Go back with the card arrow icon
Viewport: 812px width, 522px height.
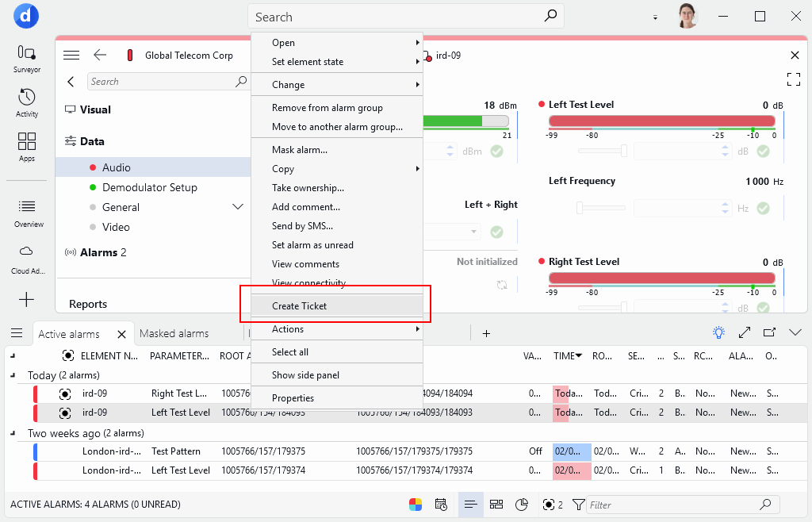(x=100, y=55)
